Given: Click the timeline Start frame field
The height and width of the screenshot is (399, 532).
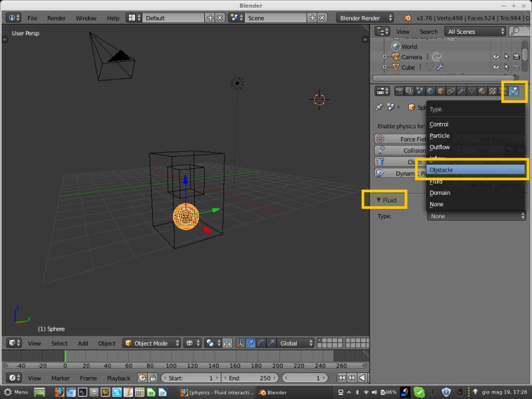Looking at the screenshot, I should pos(191,378).
